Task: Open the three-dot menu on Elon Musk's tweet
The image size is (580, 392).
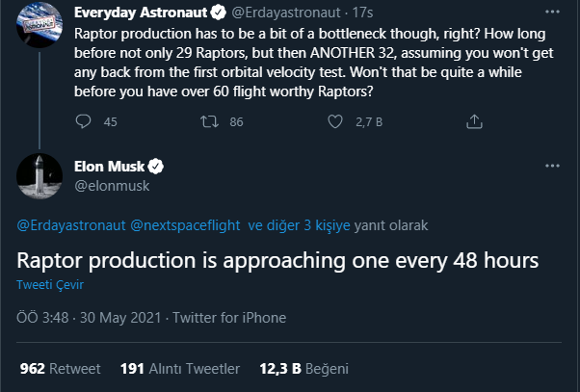Action: (552, 166)
